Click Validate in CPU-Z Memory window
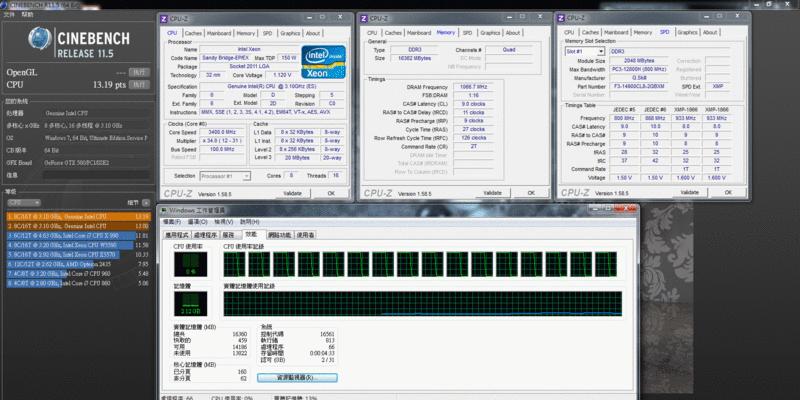Screen dimensions: 800x400 pyautogui.click(x=492, y=193)
